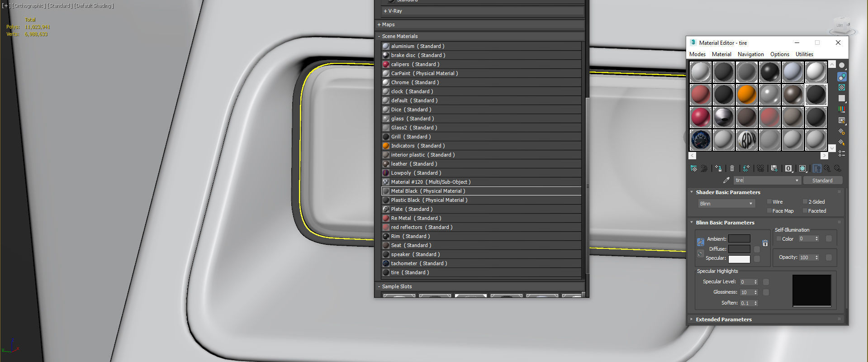868x362 pixels.
Task: Open the Diffuse color swatch
Action: point(739,249)
